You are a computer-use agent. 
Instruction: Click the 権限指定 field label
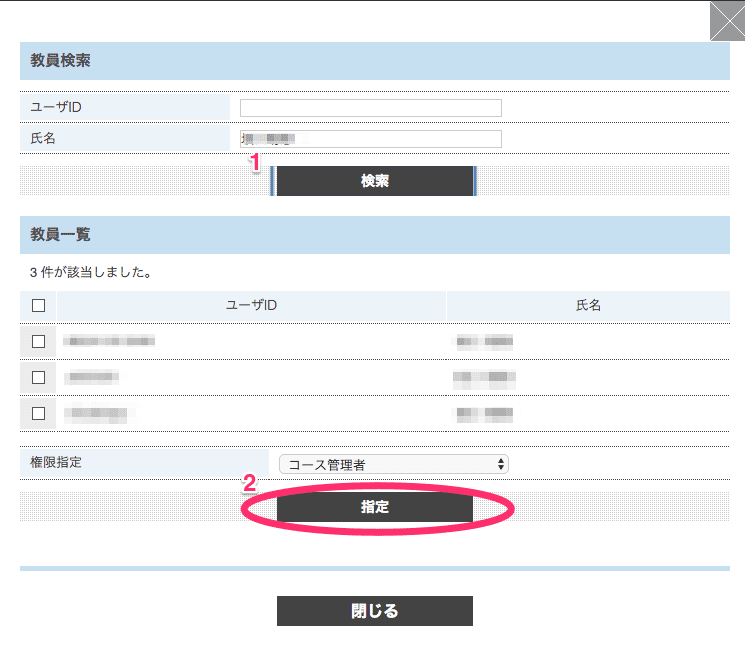coord(58,463)
